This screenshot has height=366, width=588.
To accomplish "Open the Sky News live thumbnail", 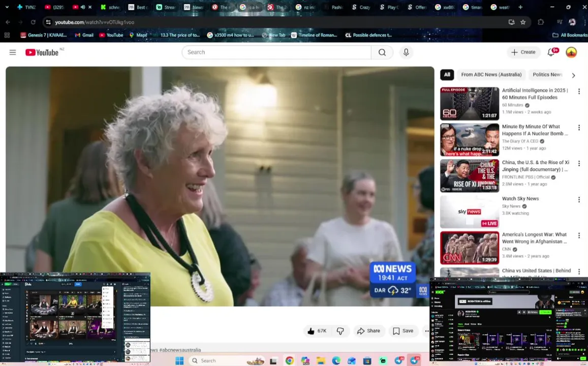I will click(x=470, y=211).
